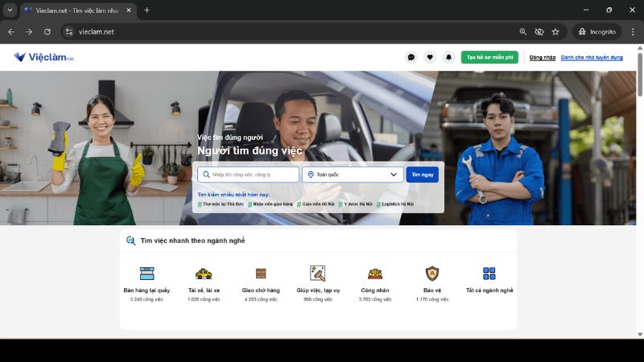Click the Tất cả ngành nghề label

pyautogui.click(x=489, y=290)
